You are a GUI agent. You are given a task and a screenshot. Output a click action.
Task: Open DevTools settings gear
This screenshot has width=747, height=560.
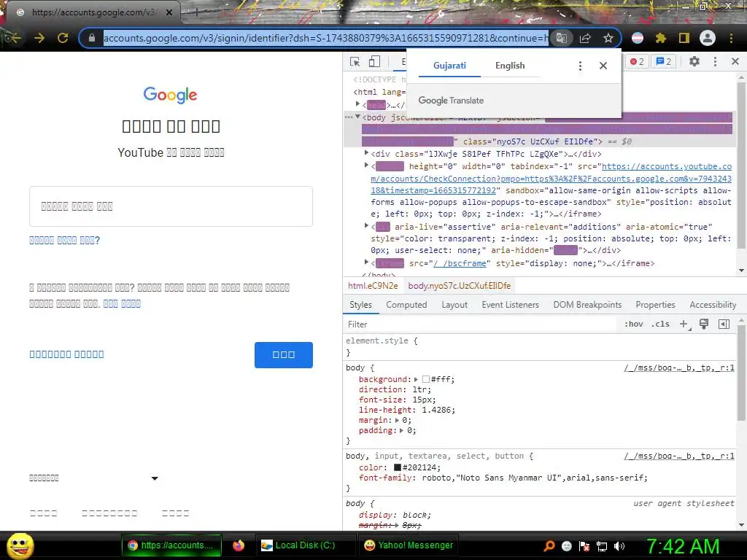point(694,61)
